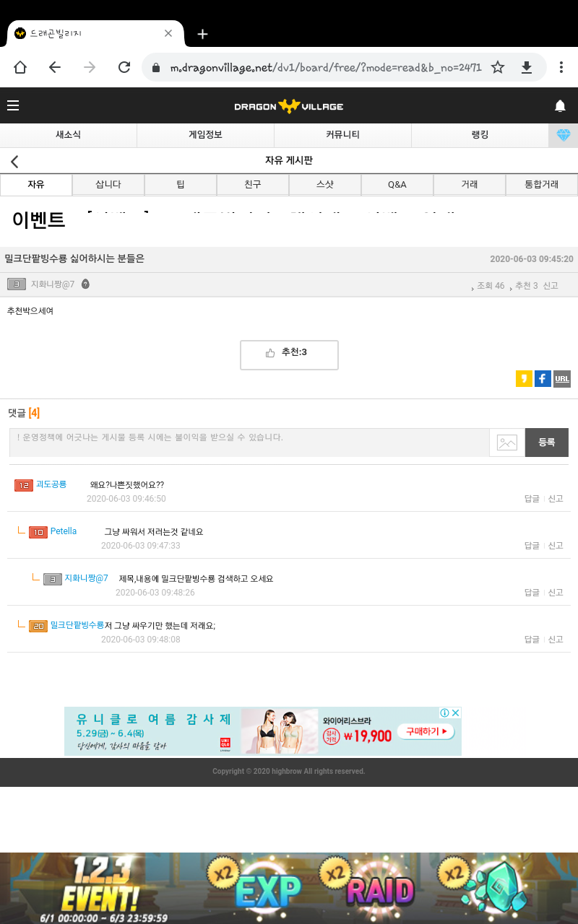Click the help question mark beside author
The height and width of the screenshot is (924, 578).
85,284
